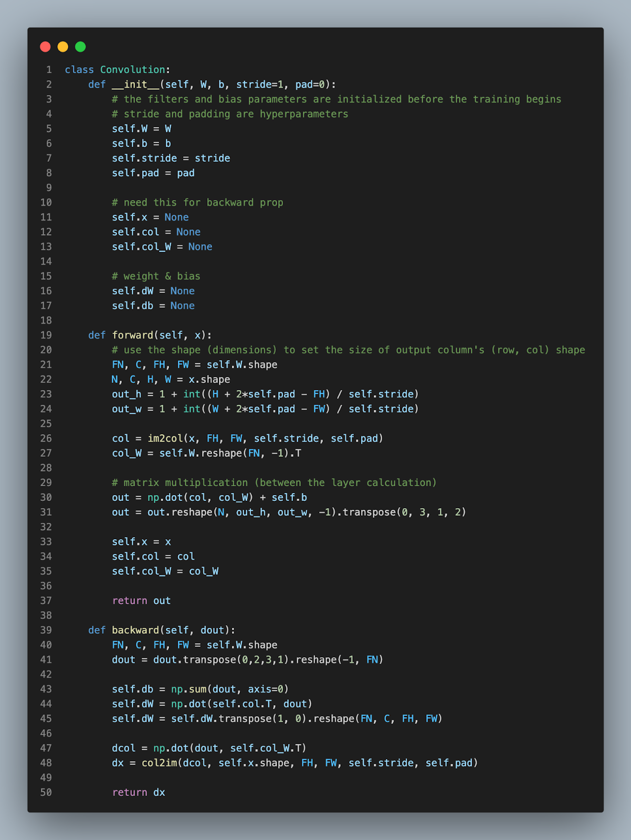Click the 'self.pad = pad' line
This screenshot has height=840, width=631.
click(153, 173)
